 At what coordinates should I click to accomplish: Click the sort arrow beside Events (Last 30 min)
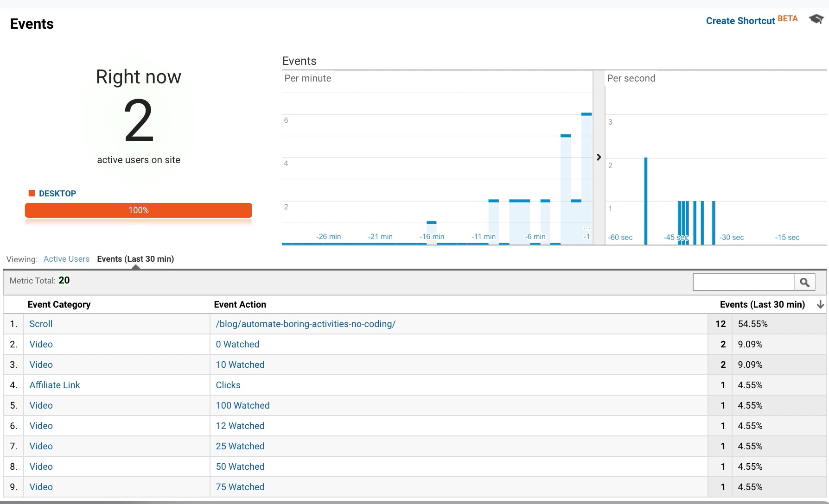(x=820, y=304)
